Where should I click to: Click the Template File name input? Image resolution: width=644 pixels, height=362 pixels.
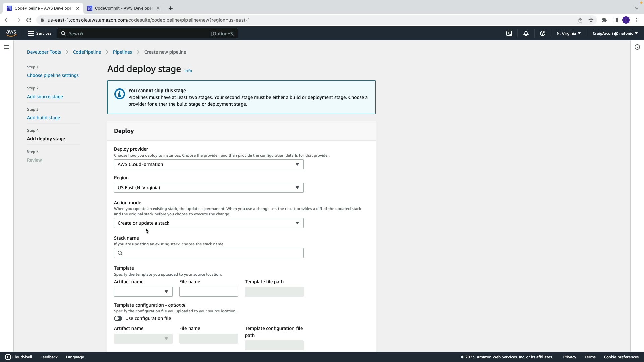(208, 292)
